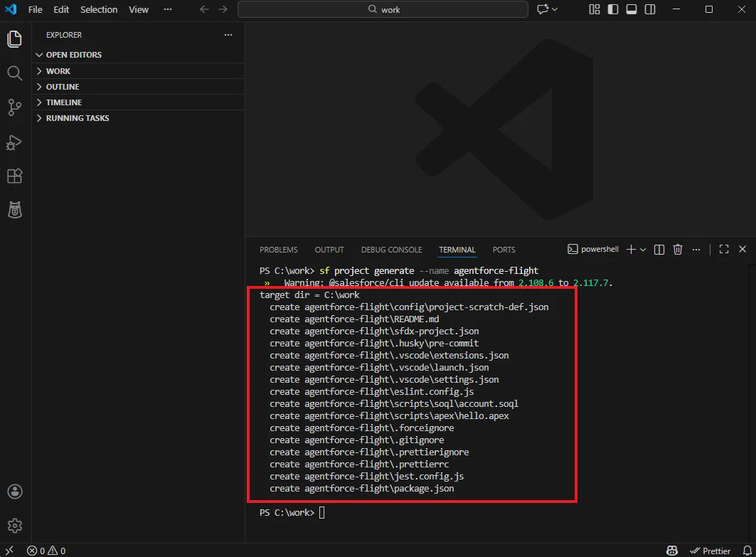Image resolution: width=756 pixels, height=557 pixels.
Task: Open the remote window indicator
Action: click(10, 551)
